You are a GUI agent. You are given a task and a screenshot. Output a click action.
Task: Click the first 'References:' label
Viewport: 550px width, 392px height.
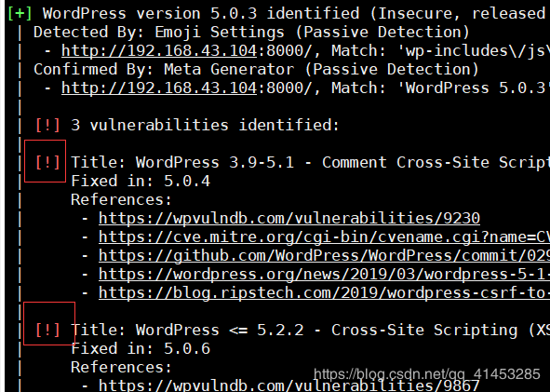(x=121, y=199)
